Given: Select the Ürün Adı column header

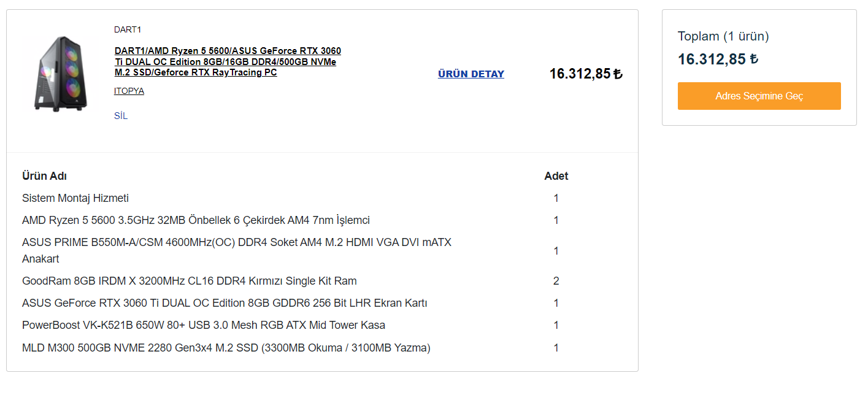Looking at the screenshot, I should 44,176.
